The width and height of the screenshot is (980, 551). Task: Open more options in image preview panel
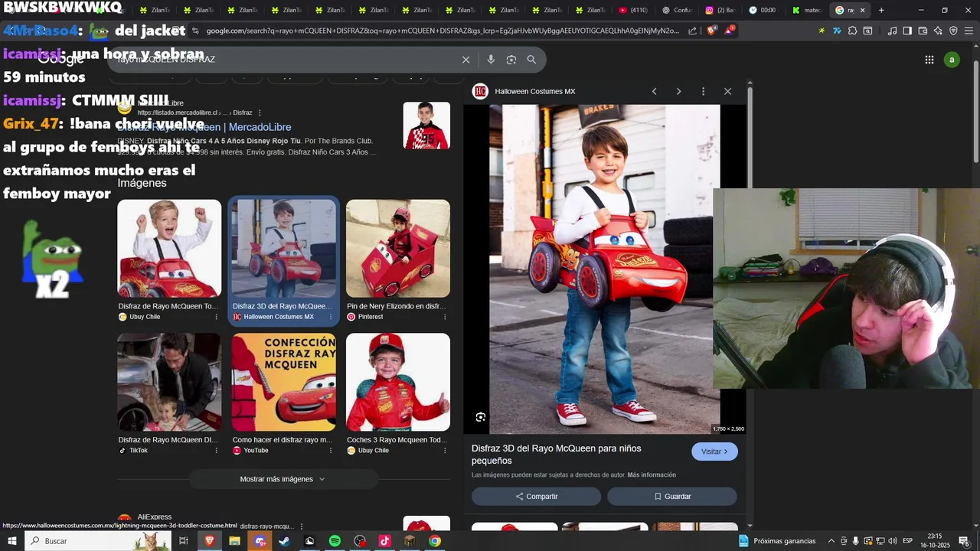click(703, 91)
